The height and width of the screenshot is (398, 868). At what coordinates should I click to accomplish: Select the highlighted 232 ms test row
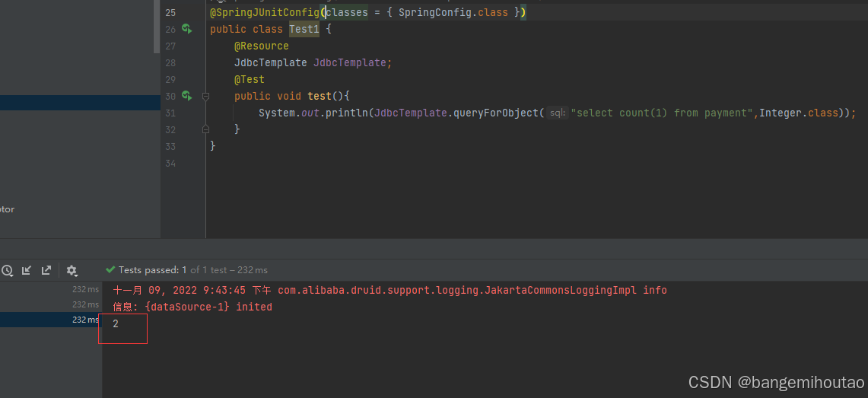tap(51, 320)
